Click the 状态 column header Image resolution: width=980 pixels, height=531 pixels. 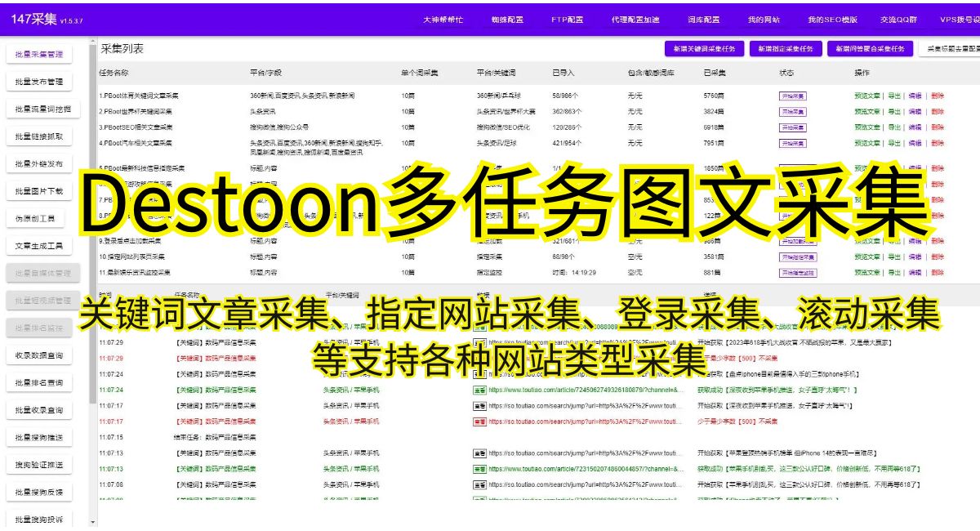point(786,73)
